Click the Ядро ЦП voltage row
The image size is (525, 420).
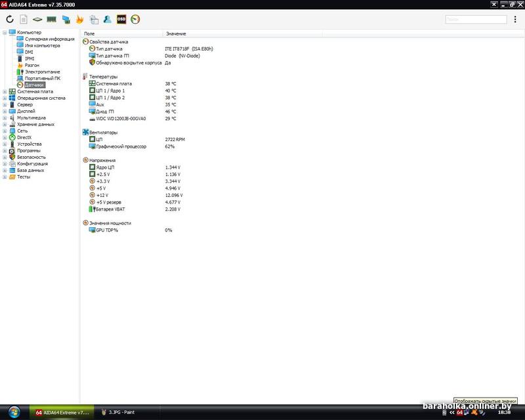135,167
